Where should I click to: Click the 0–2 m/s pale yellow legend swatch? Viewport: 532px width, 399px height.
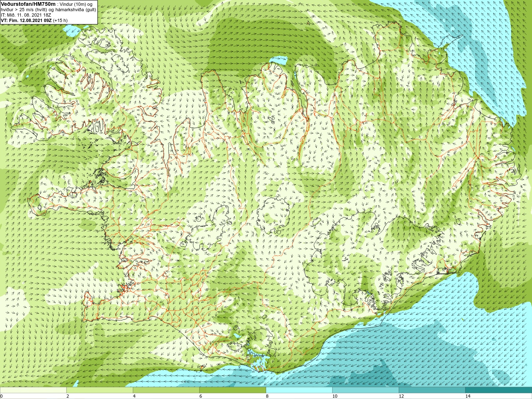tap(33, 390)
